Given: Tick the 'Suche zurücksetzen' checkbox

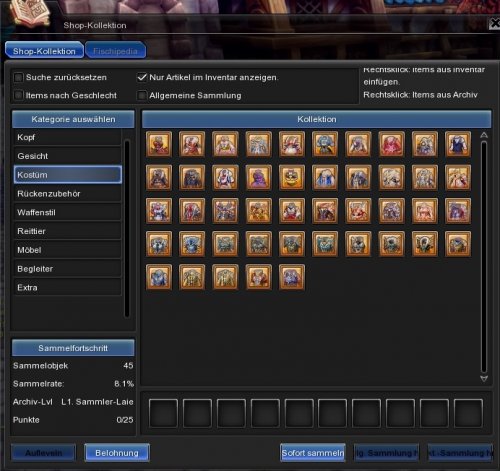Looking at the screenshot, I should (18, 77).
